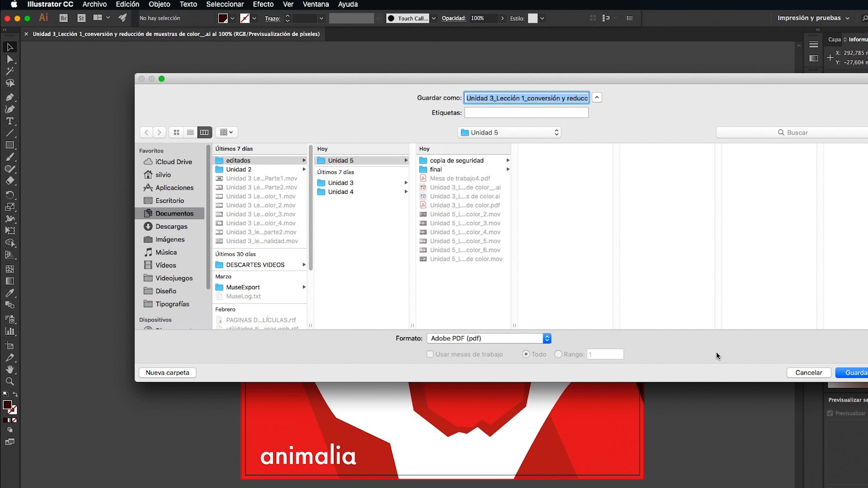Open Adobe Bridge from control bar
The height and width of the screenshot is (488, 868).
(x=64, y=18)
